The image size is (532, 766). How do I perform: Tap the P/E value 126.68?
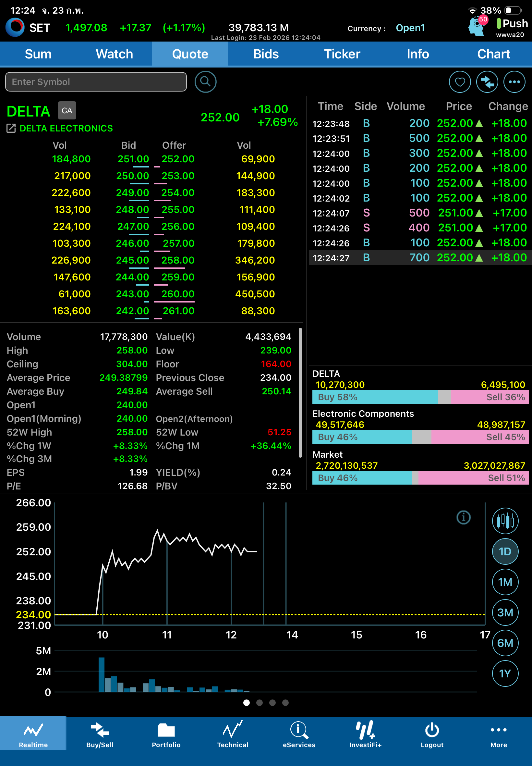132,486
